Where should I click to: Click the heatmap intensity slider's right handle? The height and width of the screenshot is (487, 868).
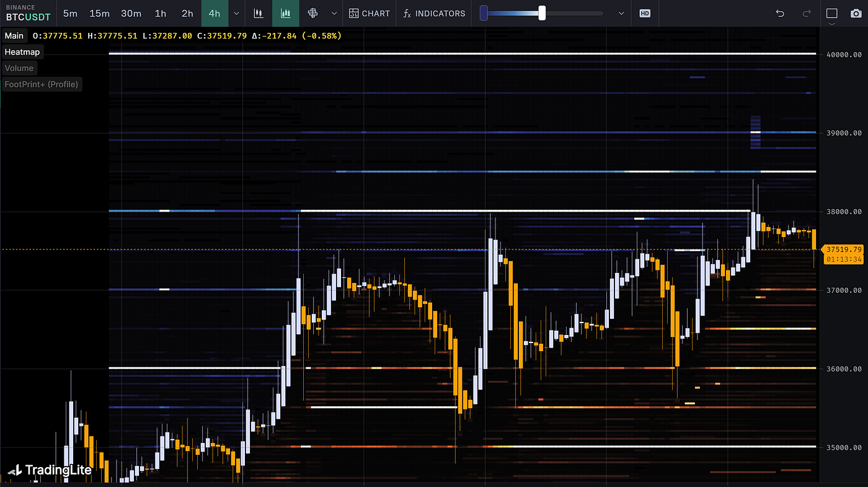pos(542,13)
